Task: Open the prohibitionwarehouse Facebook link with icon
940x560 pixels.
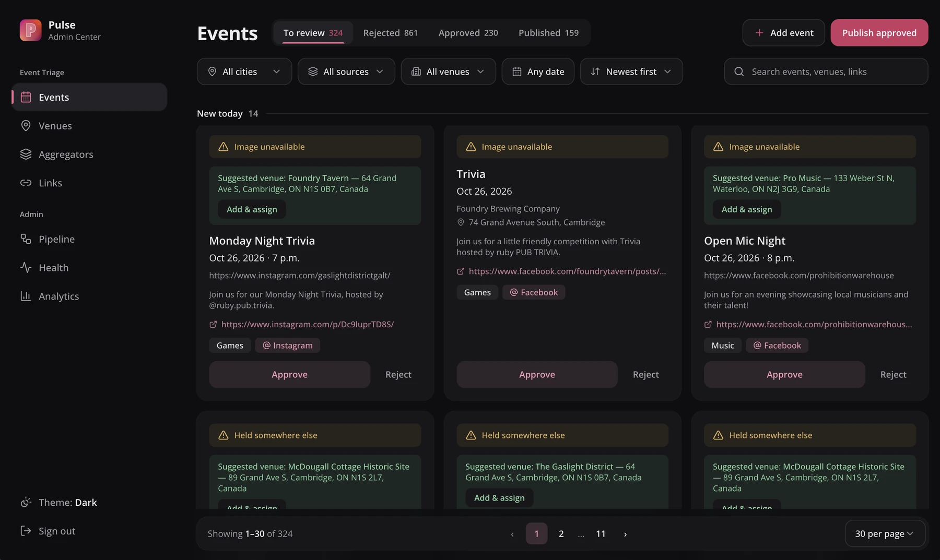Action: (808, 325)
